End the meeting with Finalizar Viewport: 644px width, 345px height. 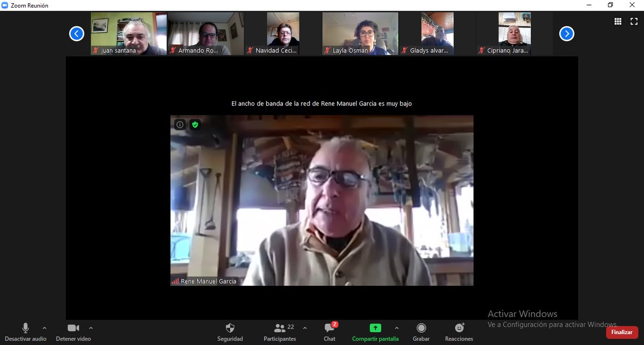622,332
